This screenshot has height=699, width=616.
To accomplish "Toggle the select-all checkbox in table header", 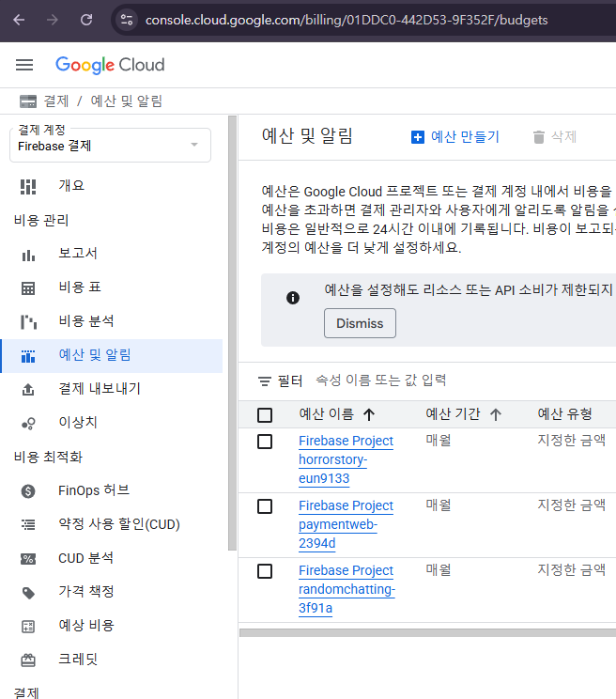I will (265, 415).
